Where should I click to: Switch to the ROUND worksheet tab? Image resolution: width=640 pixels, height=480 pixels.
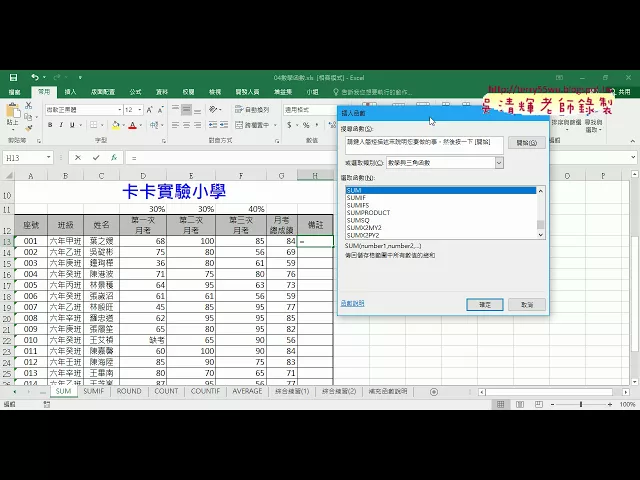129,391
